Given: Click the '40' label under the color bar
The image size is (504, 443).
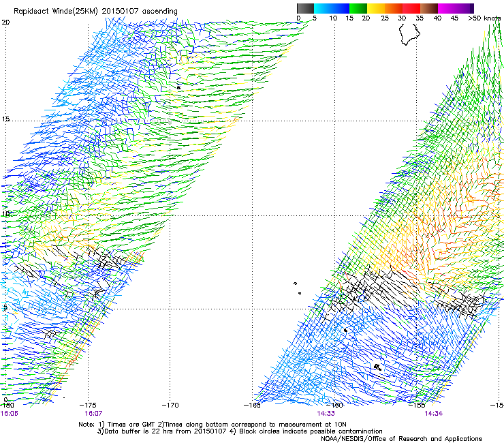Looking at the screenshot, I should (437, 18).
